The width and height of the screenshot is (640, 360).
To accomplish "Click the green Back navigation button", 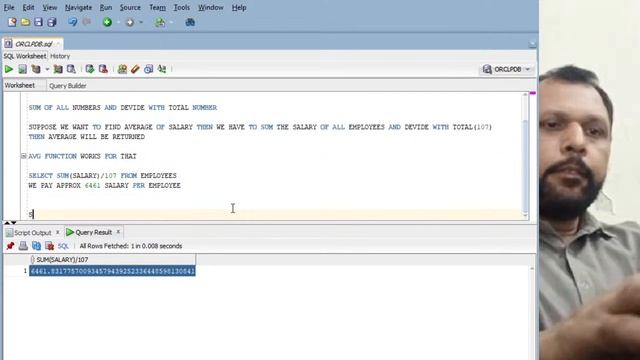I will tap(107, 22).
